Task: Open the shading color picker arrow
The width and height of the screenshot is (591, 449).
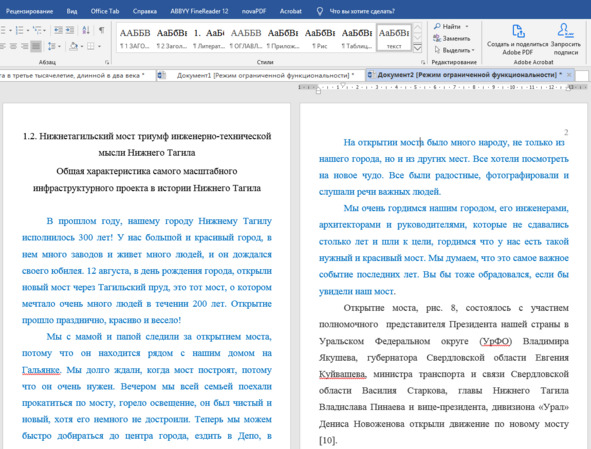Action: (82, 46)
